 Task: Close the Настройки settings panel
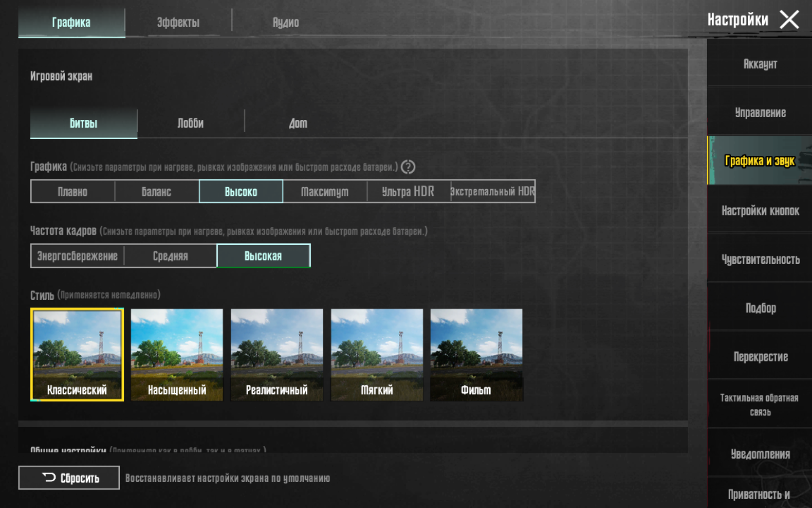click(x=789, y=20)
